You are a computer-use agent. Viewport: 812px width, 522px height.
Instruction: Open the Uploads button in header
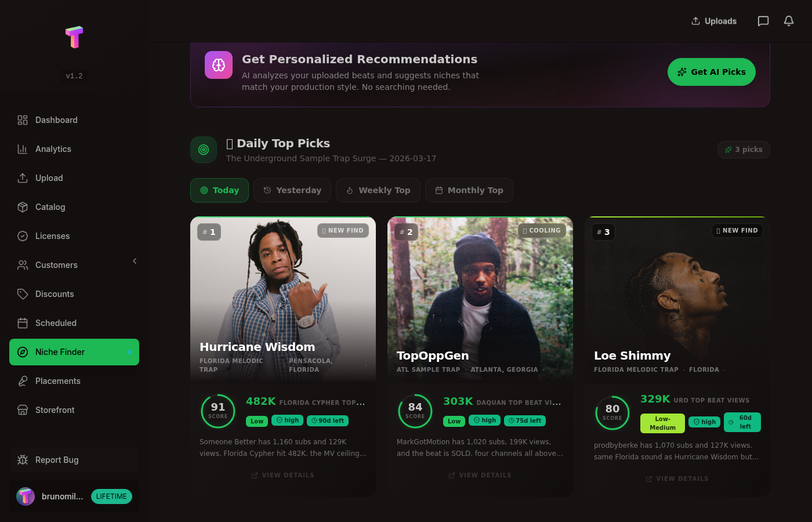[714, 21]
